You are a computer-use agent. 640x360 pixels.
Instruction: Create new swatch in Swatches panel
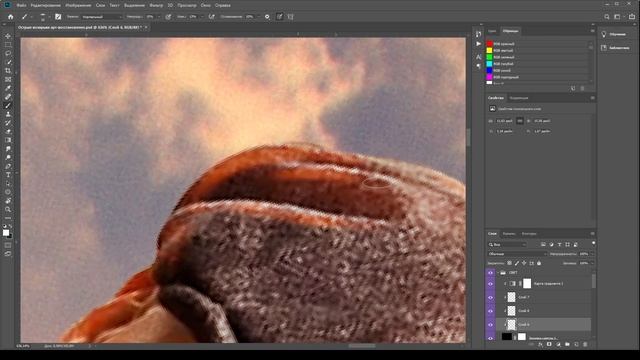click(573, 88)
